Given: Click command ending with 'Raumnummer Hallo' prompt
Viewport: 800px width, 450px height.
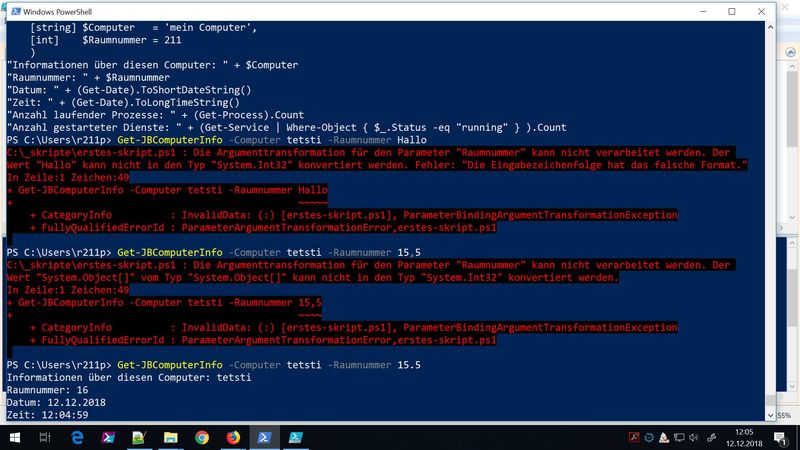Looking at the screenshot, I should pos(217,140).
